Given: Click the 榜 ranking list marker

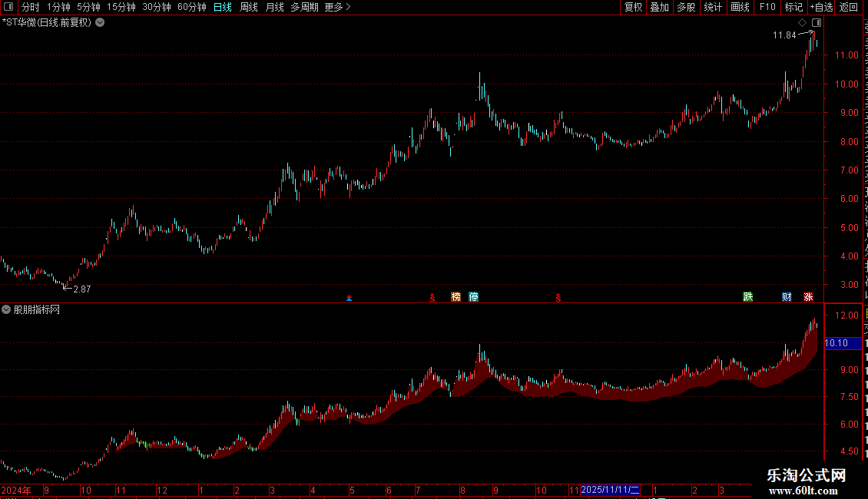Looking at the screenshot, I should [456, 297].
